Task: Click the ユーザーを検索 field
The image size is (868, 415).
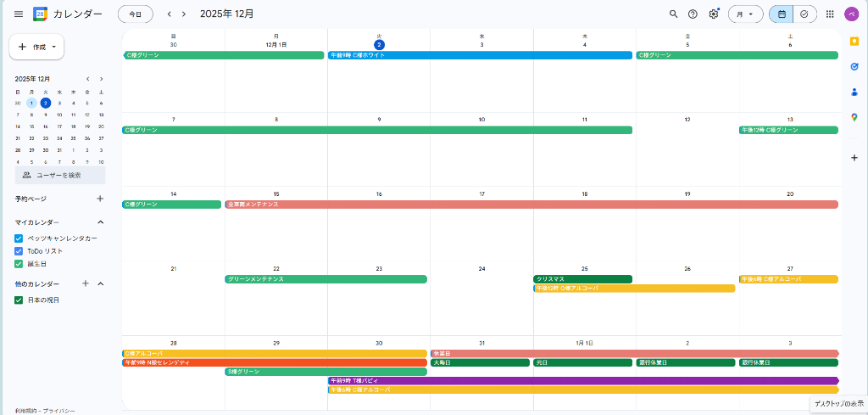Action: (60, 175)
